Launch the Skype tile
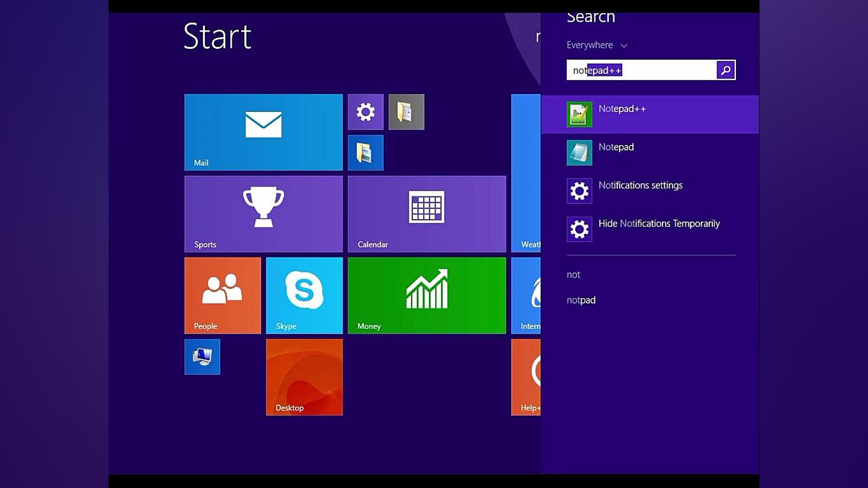Image resolution: width=868 pixels, height=488 pixels. click(x=304, y=295)
